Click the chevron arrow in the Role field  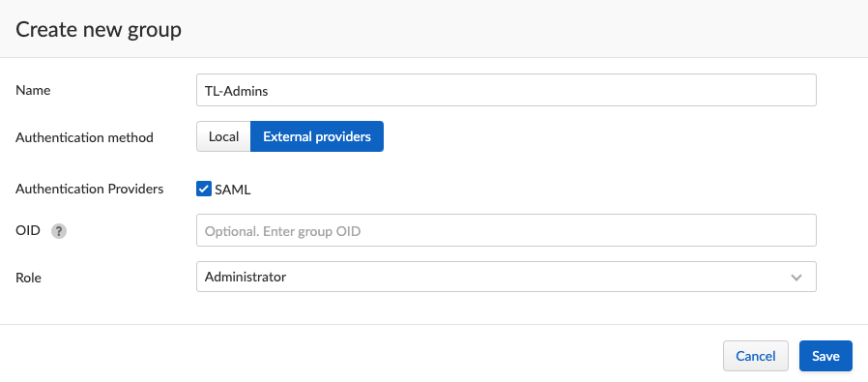pos(796,278)
